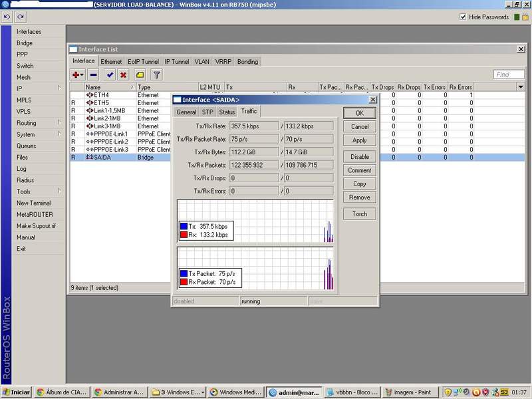
Task: Open the IP Tunnel tab
Action: click(x=177, y=62)
